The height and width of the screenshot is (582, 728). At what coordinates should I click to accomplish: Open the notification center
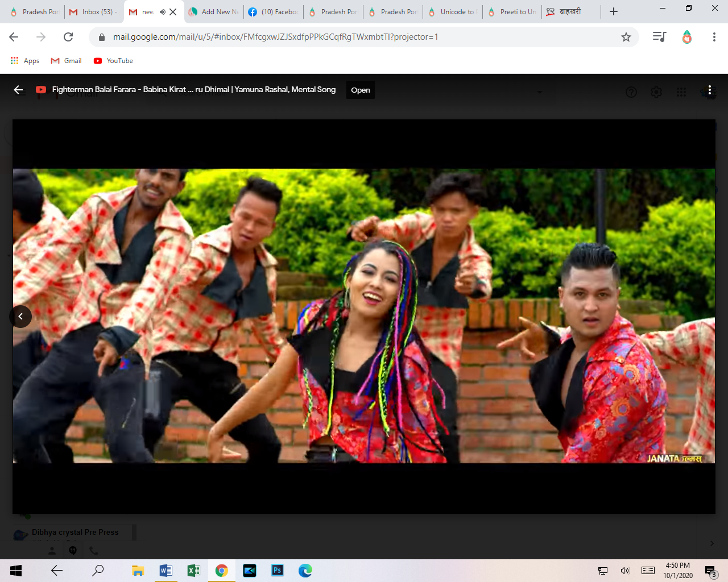pyautogui.click(x=710, y=571)
